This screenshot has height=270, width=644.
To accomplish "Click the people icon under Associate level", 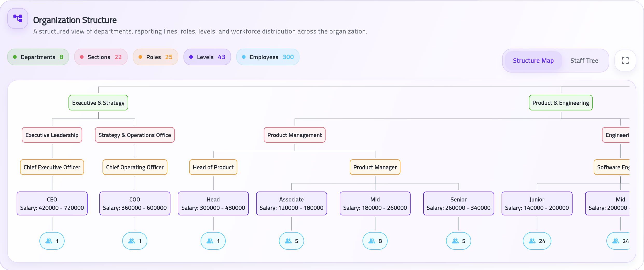I will coord(288,241).
